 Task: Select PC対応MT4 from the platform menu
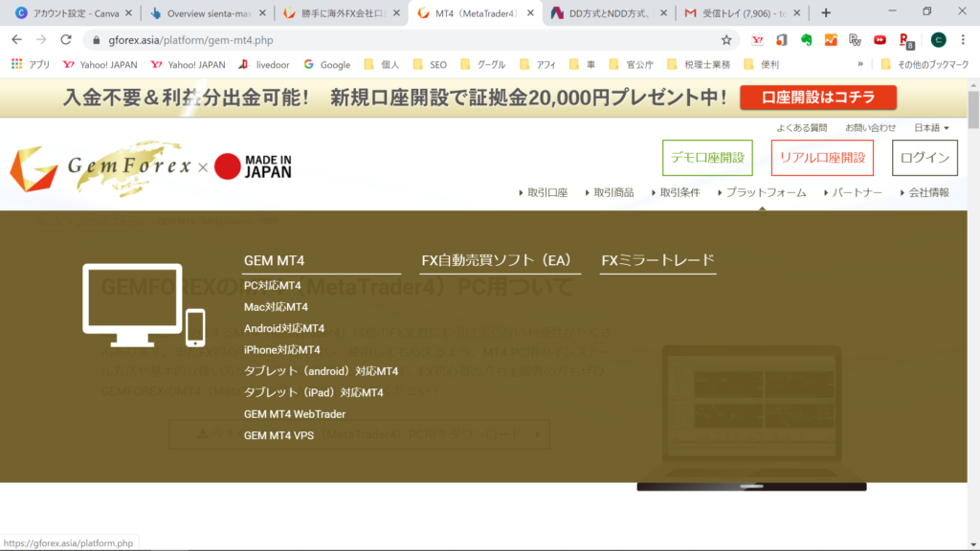click(x=272, y=285)
